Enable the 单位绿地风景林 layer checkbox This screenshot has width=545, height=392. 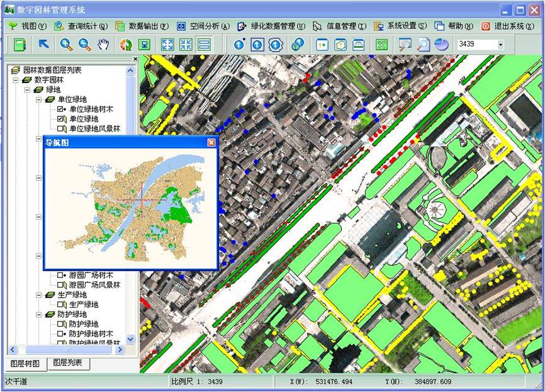click(61, 129)
